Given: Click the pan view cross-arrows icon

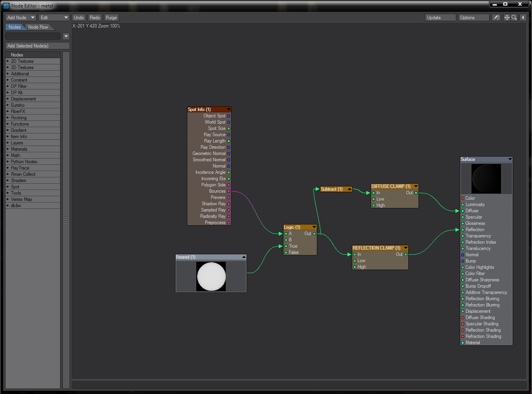Looking at the screenshot, I should pos(507,18).
